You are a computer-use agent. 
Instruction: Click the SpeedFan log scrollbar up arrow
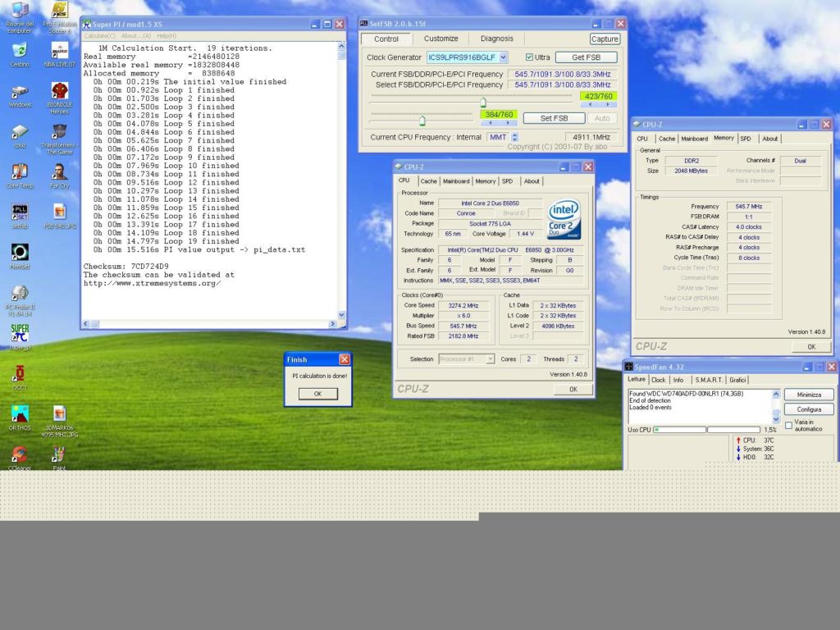pos(776,394)
